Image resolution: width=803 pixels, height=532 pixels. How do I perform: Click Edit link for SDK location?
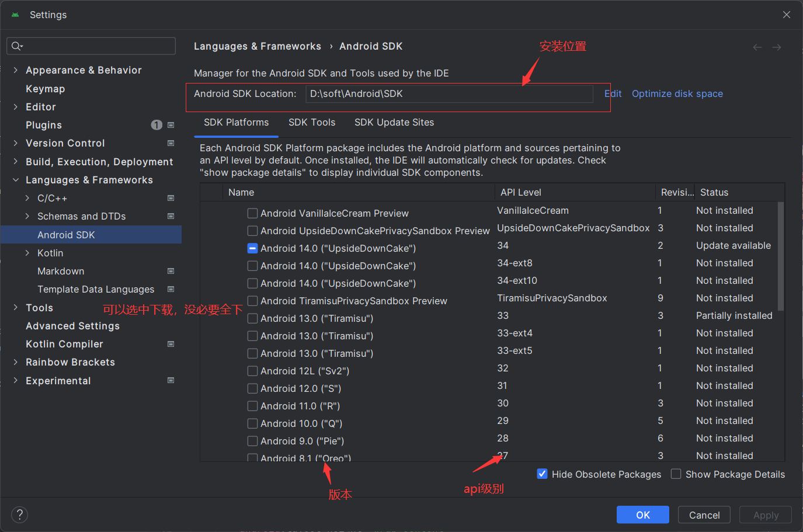(x=613, y=93)
